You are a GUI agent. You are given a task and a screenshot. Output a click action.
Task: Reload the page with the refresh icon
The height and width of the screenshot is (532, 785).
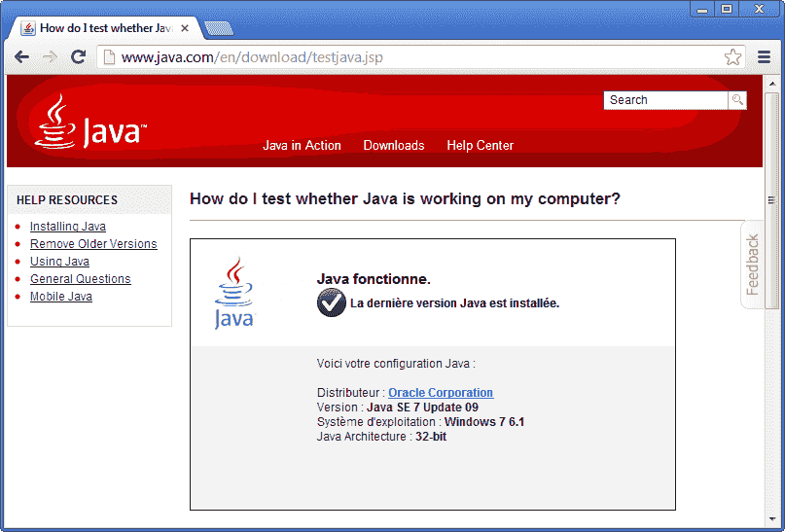pyautogui.click(x=78, y=56)
